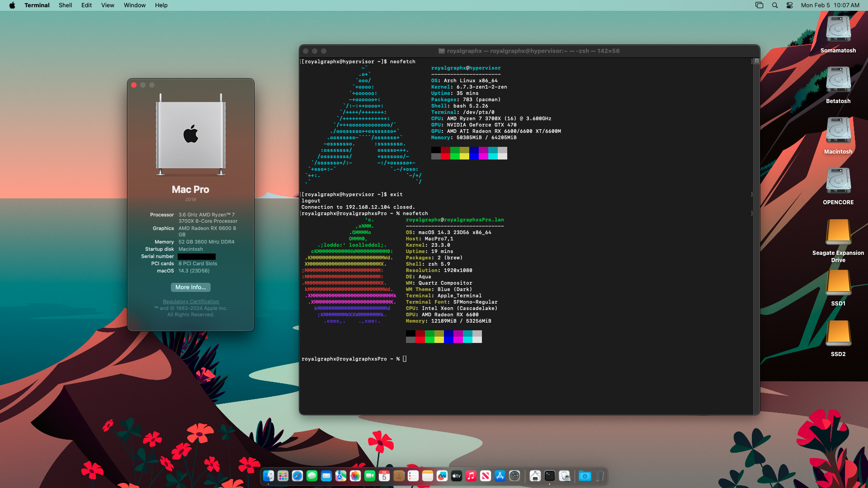
Task: Open Music app in the Dock
Action: coord(471,476)
